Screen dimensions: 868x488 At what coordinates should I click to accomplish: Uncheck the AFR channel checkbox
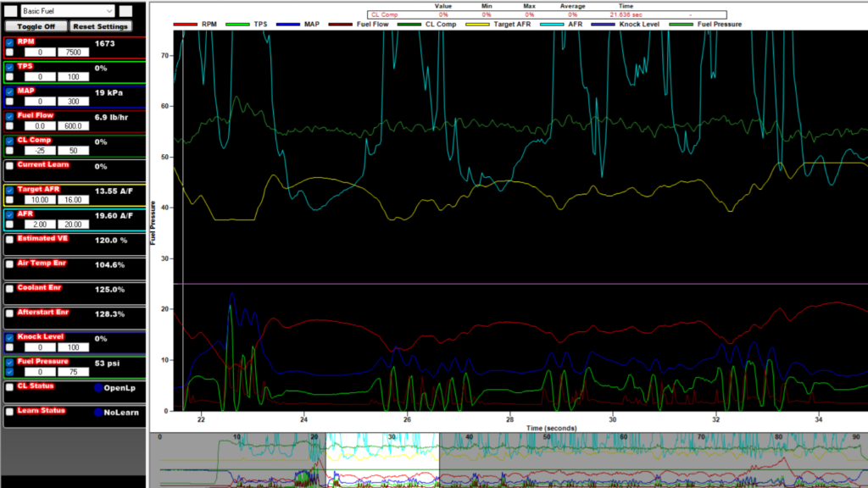(9, 214)
